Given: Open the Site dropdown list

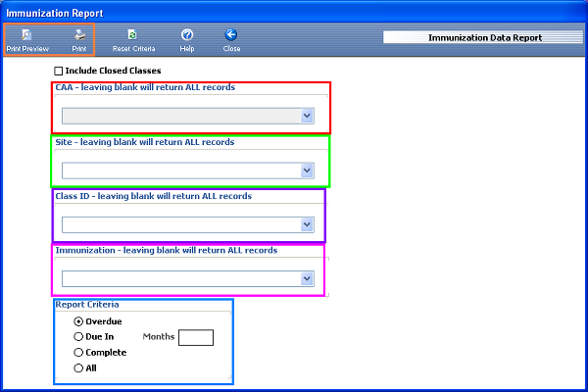Looking at the screenshot, I should (x=307, y=171).
